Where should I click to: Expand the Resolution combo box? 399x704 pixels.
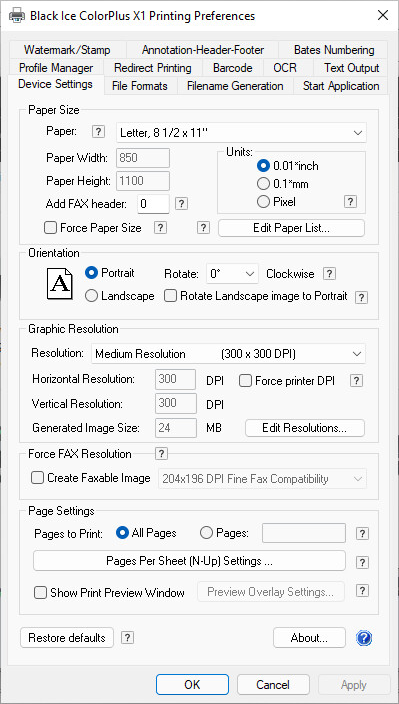pyautogui.click(x=228, y=354)
